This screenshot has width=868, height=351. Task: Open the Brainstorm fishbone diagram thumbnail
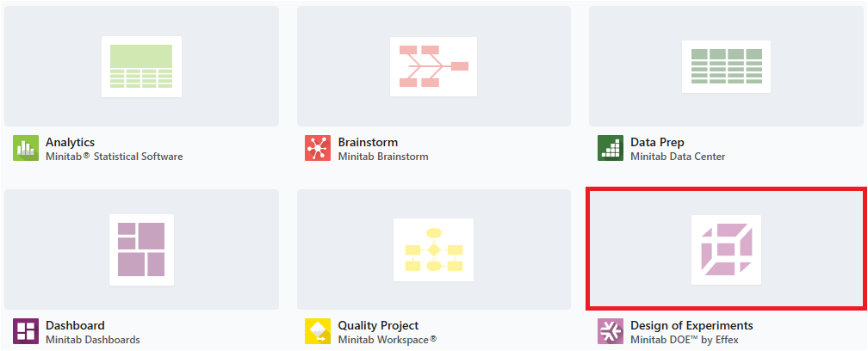pos(433,67)
